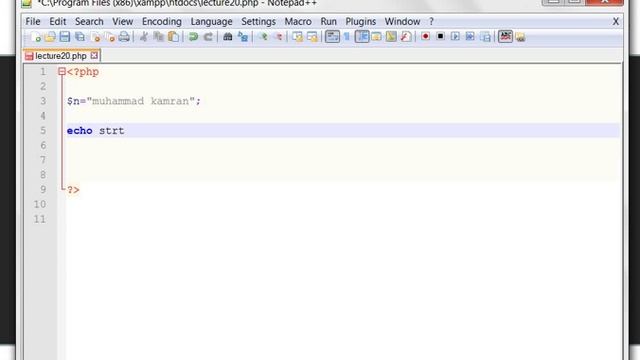
Task: Undo the last edit with green arrow
Action: point(193,37)
